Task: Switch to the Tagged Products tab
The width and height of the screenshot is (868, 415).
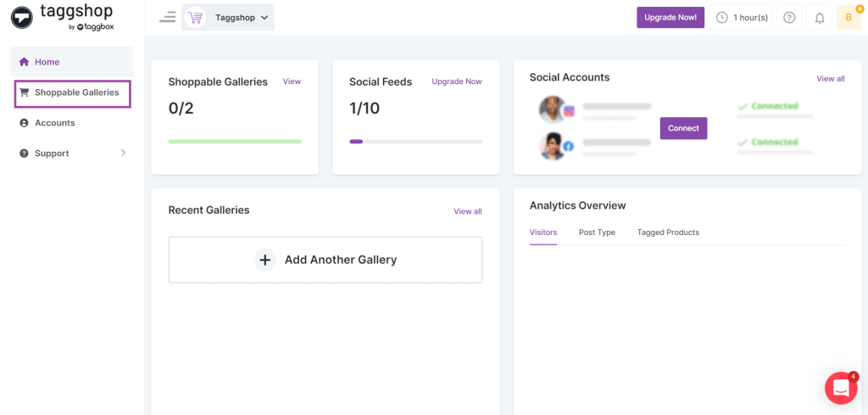Action: tap(668, 233)
